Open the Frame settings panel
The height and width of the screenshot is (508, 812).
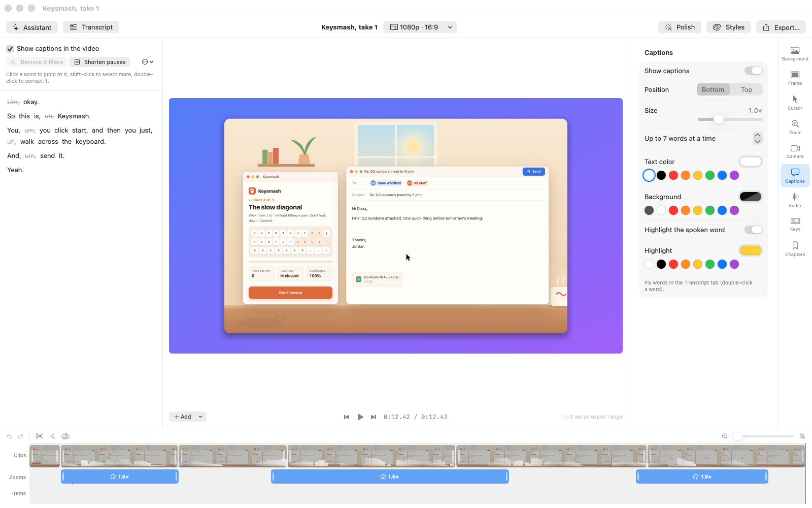coord(795,78)
